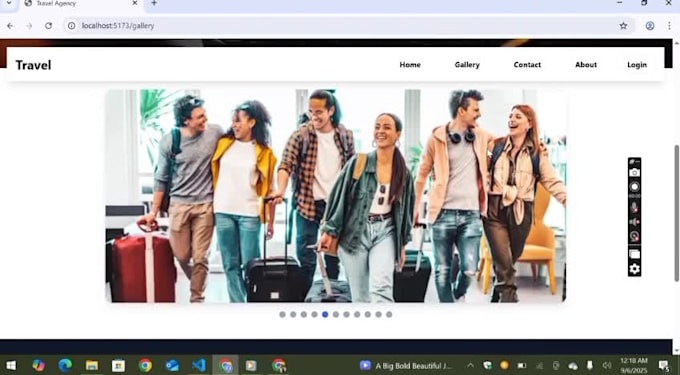Viewport: 680px width, 375px height.
Task: Click the travelers carousel image
Action: click(336, 196)
